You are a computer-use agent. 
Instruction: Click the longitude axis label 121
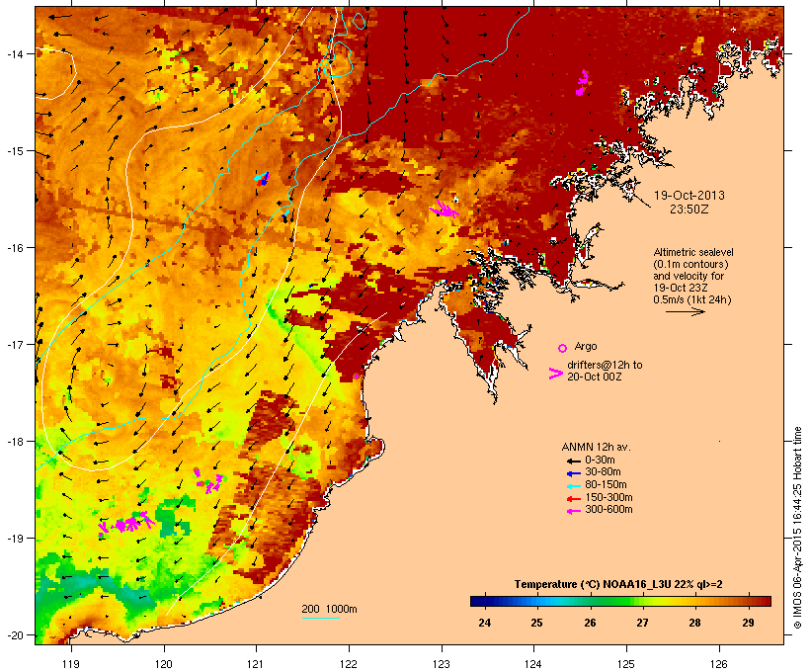256,664
